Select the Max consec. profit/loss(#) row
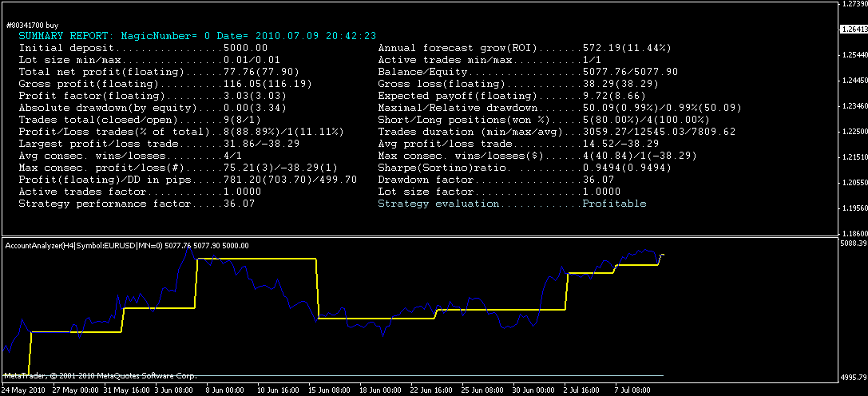Viewport: 868px width, 396px height. click(178, 168)
